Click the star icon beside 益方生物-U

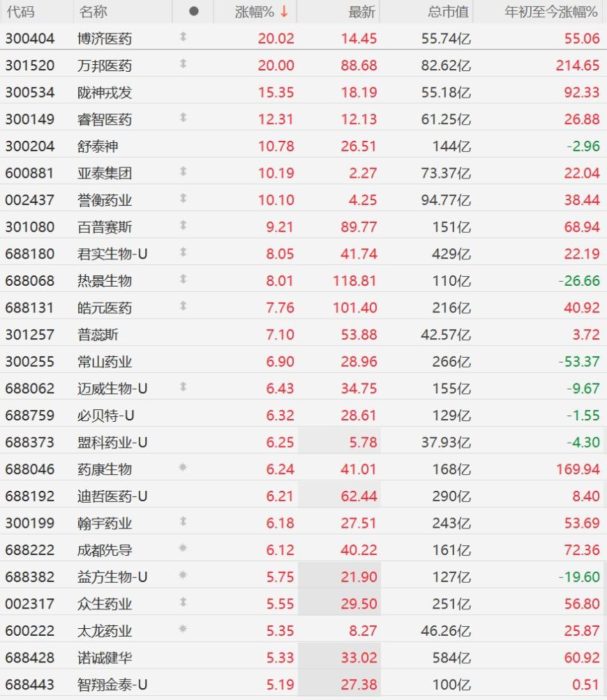tap(183, 575)
